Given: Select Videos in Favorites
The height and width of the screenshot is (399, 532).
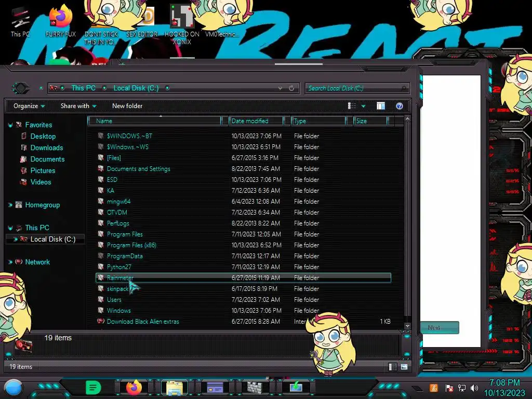Looking at the screenshot, I should (x=41, y=182).
